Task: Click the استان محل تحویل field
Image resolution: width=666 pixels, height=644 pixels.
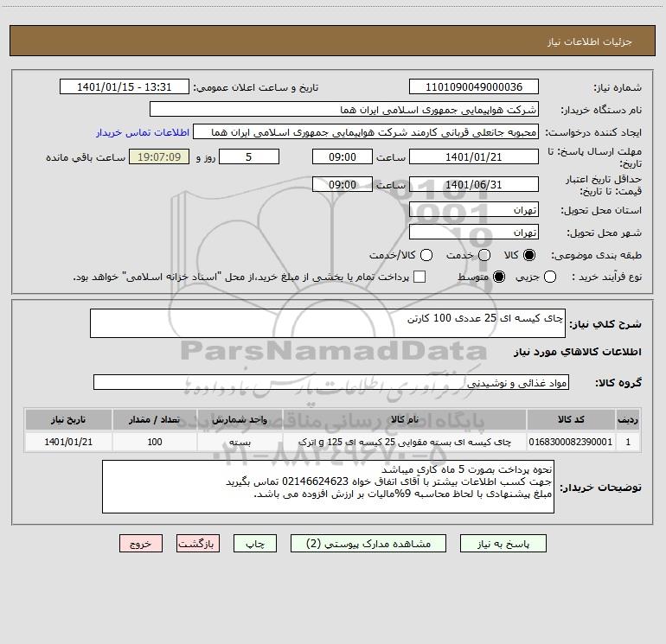Action: 474,210
